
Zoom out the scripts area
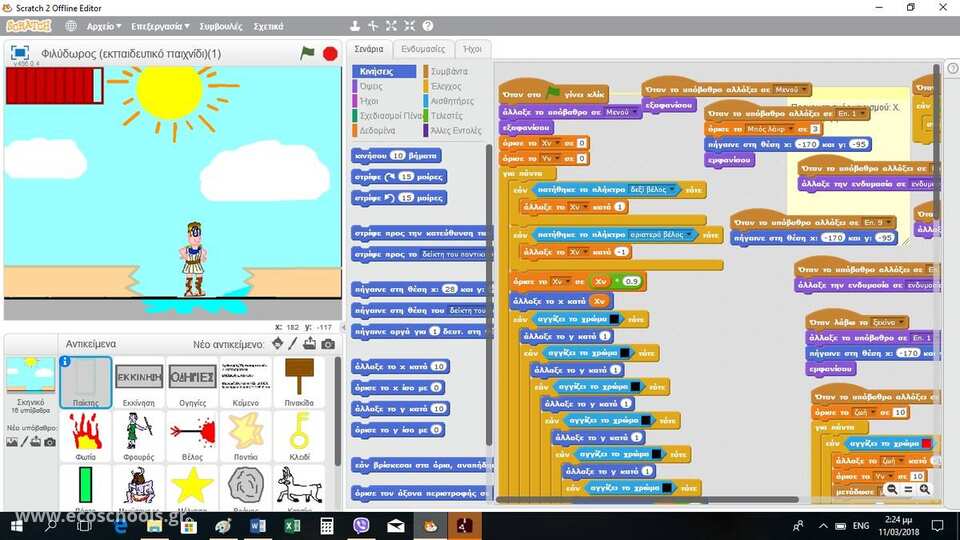click(892, 489)
